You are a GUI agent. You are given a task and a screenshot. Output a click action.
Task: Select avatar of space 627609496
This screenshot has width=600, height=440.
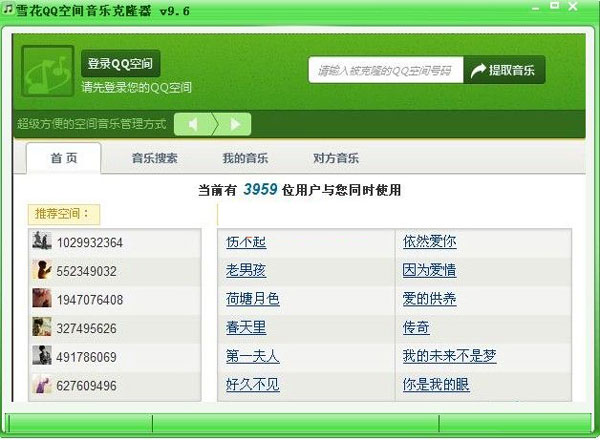(42, 384)
